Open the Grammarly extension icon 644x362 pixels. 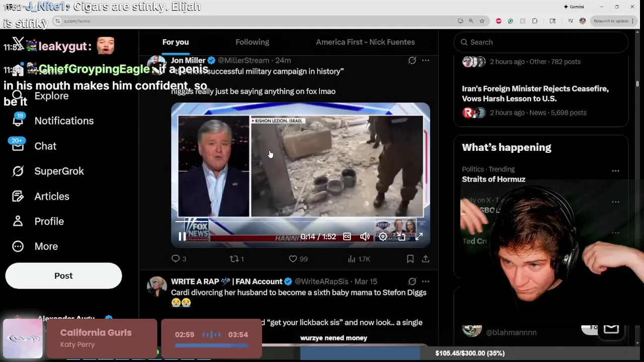511,21
